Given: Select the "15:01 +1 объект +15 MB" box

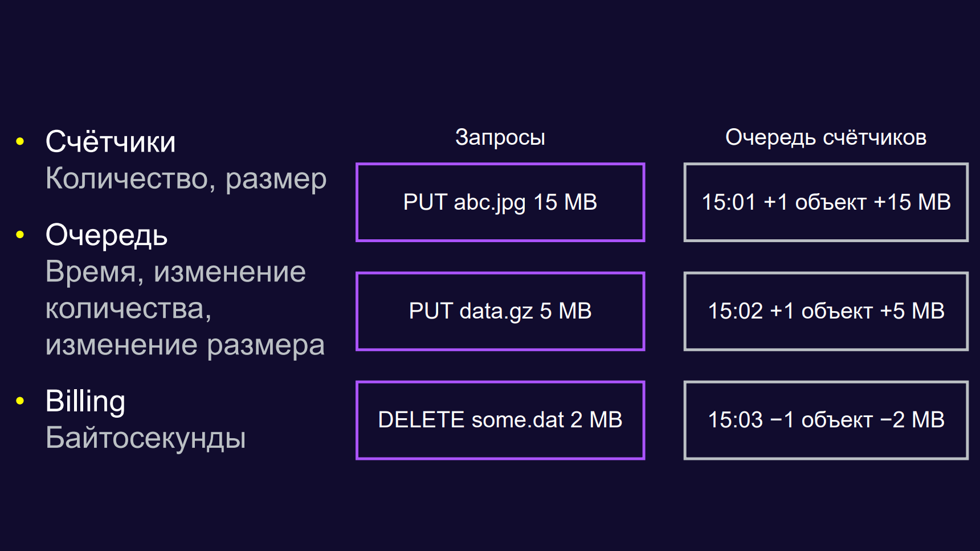Looking at the screenshot, I should tap(826, 202).
